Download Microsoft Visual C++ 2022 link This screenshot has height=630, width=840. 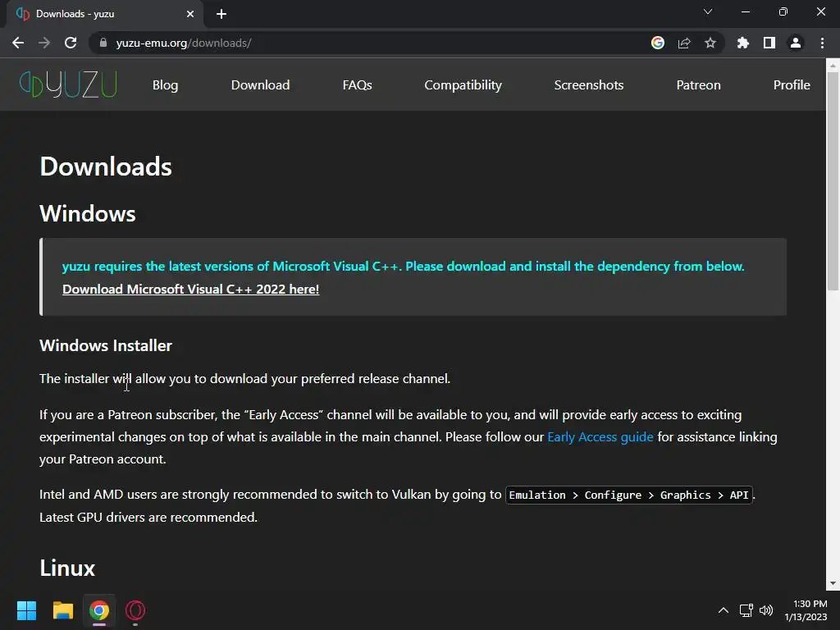coord(190,290)
